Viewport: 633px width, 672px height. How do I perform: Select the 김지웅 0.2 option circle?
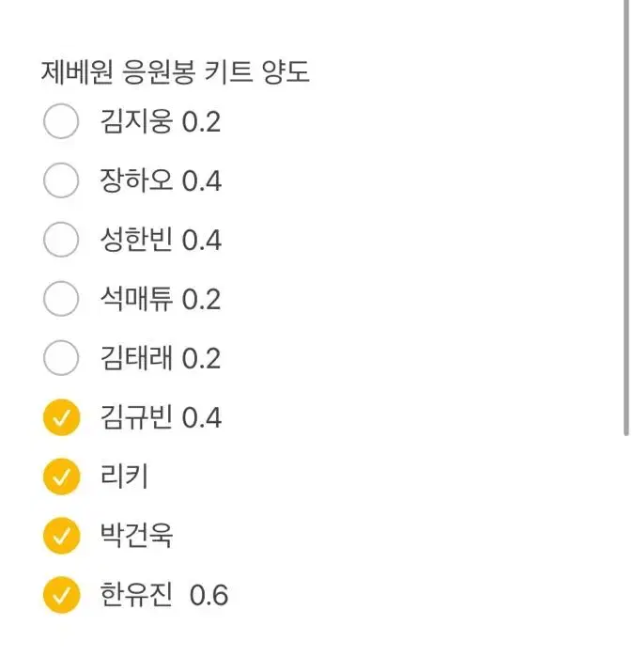tap(61, 122)
